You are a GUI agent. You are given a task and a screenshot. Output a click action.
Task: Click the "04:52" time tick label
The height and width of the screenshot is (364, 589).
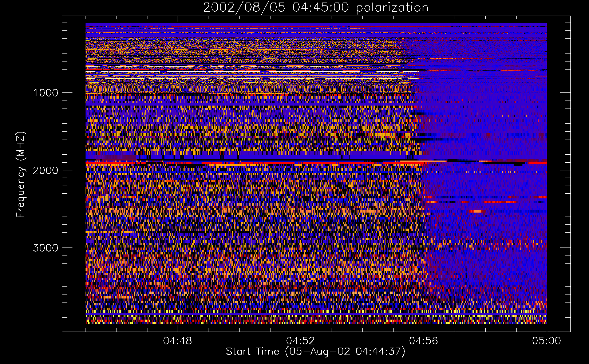[x=301, y=341]
